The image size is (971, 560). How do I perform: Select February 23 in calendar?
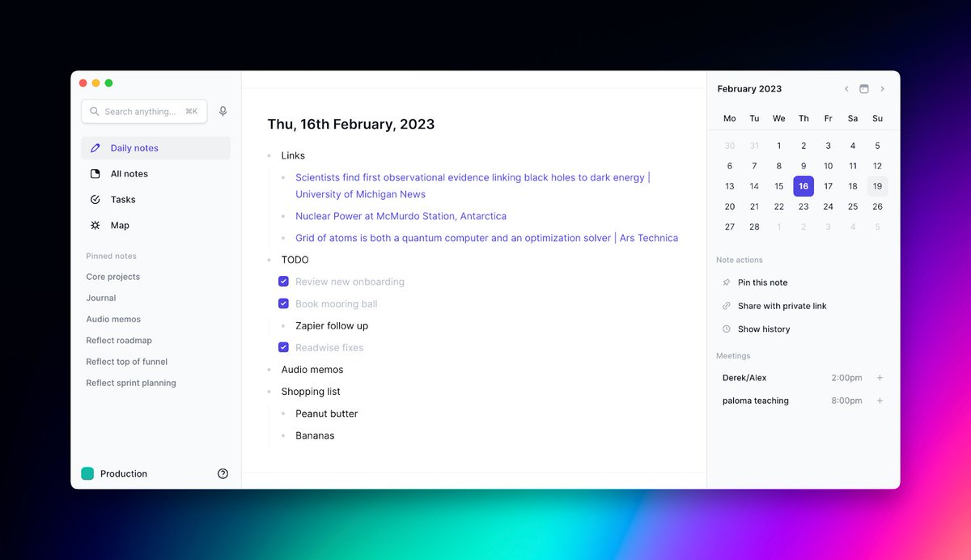tap(804, 206)
